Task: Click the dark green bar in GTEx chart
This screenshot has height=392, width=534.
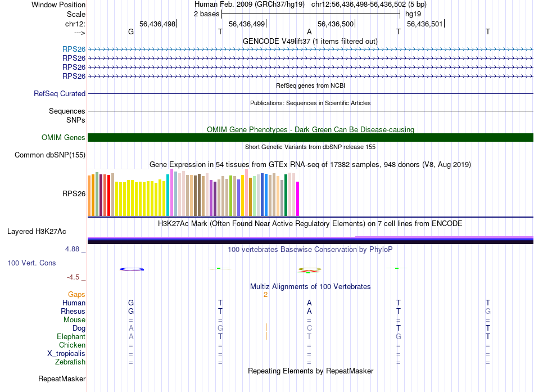Action: [286, 195]
